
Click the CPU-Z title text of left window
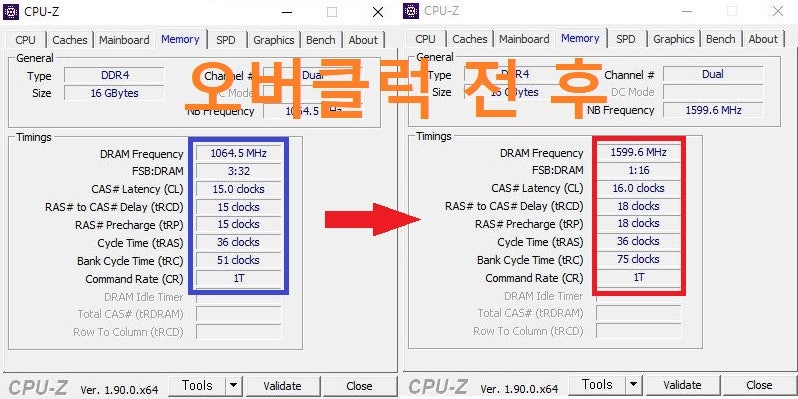pyautogui.click(x=42, y=12)
